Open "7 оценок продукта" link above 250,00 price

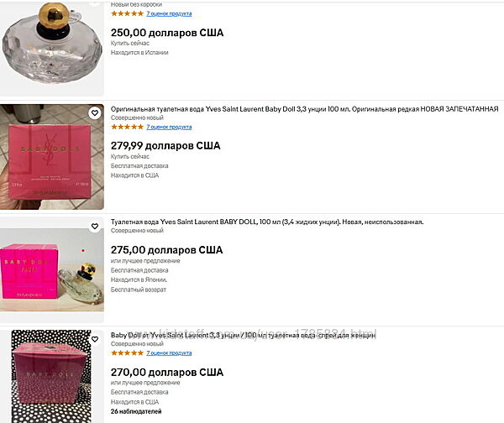click(169, 13)
